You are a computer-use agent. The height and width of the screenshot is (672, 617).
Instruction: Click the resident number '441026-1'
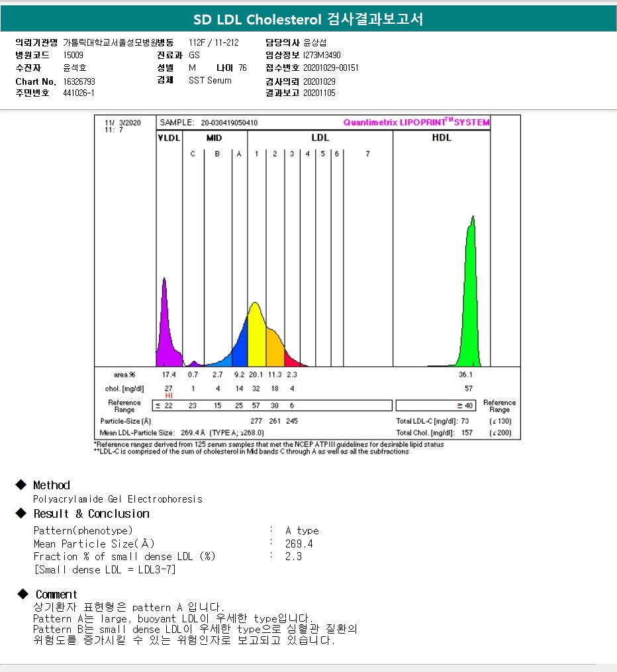pyautogui.click(x=78, y=93)
